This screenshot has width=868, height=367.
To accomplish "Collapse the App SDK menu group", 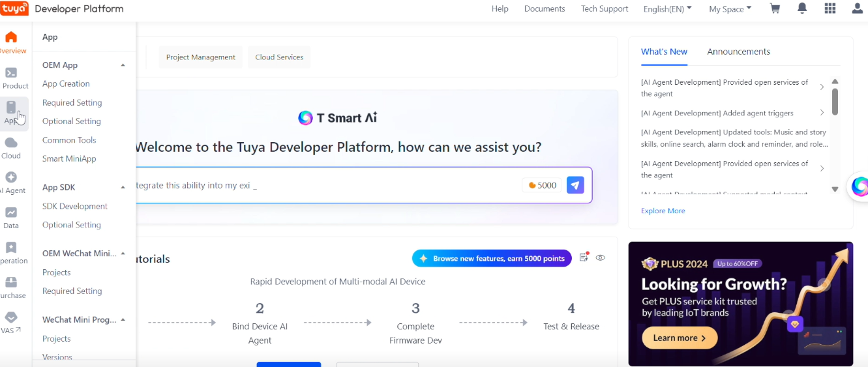I will [123, 187].
